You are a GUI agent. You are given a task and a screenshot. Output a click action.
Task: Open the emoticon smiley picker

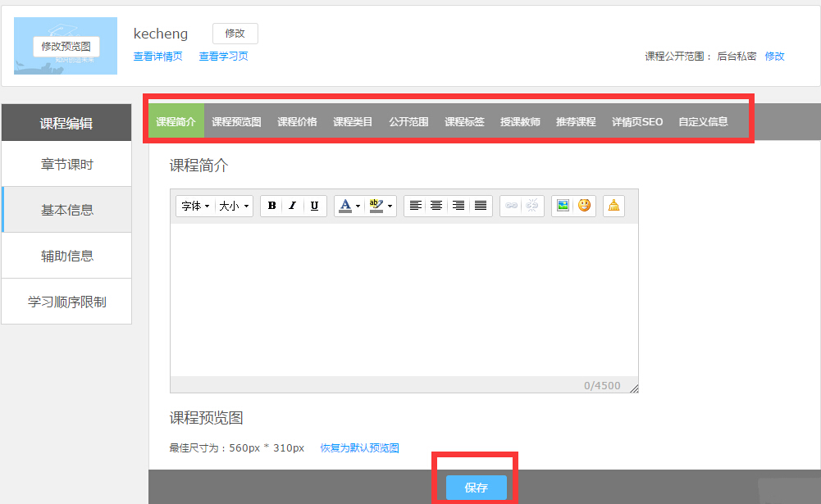(x=584, y=206)
